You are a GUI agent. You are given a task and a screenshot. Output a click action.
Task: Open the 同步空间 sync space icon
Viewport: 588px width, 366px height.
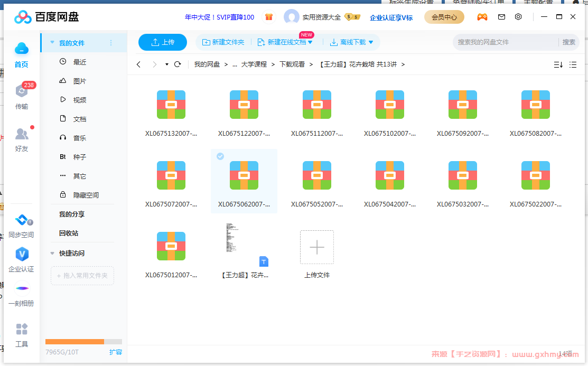point(22,220)
